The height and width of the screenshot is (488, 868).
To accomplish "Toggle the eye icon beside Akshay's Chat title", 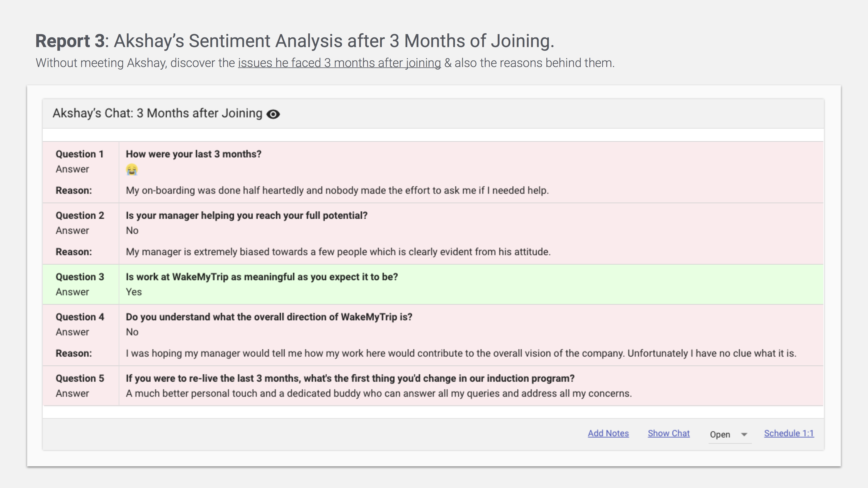I will (x=273, y=114).
